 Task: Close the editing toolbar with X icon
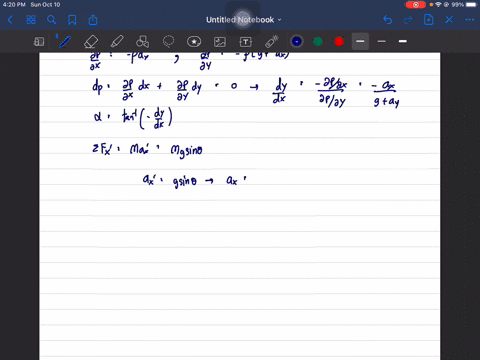449,20
